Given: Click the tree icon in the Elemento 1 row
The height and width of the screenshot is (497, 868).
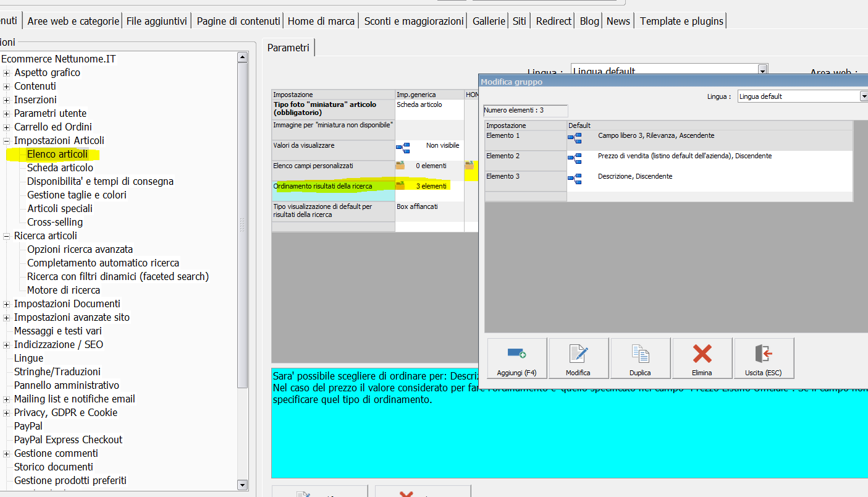Looking at the screenshot, I should (575, 138).
